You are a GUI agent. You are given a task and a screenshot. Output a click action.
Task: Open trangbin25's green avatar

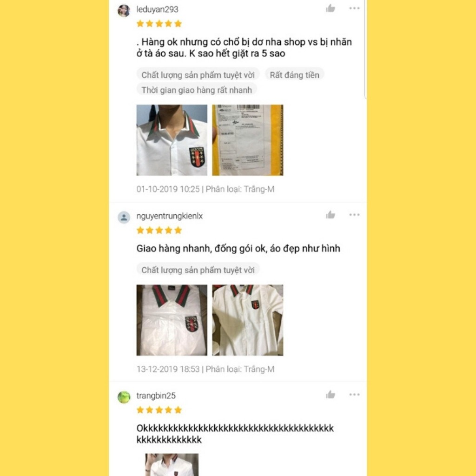(124, 397)
